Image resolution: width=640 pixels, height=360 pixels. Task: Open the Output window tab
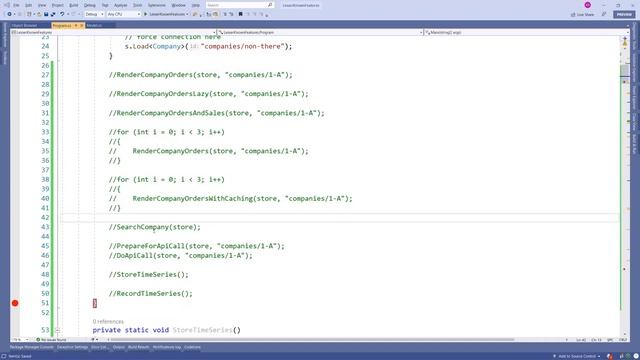point(119,347)
